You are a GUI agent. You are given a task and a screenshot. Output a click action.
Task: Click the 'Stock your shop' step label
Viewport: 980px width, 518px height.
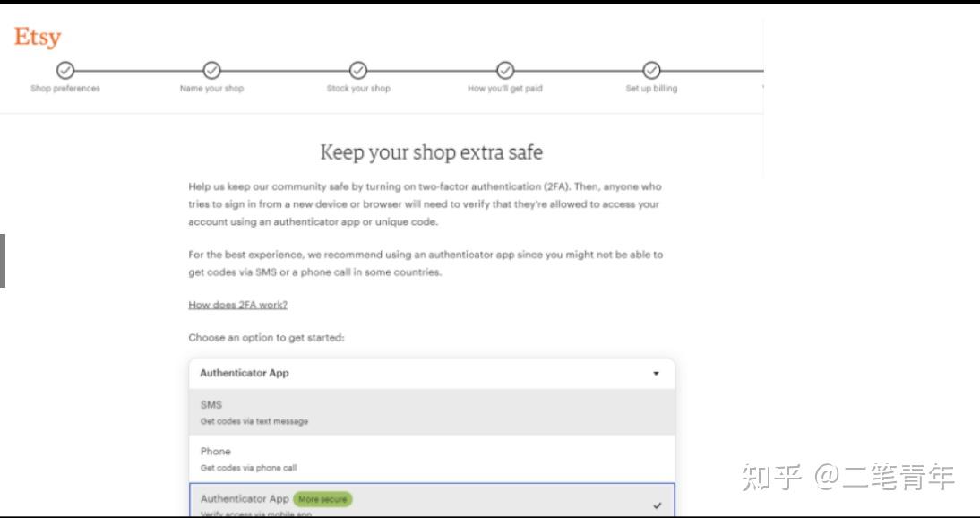point(358,89)
